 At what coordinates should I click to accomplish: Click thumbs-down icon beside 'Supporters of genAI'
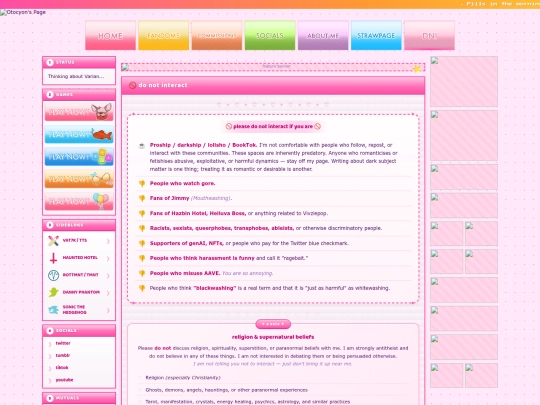[142, 243]
